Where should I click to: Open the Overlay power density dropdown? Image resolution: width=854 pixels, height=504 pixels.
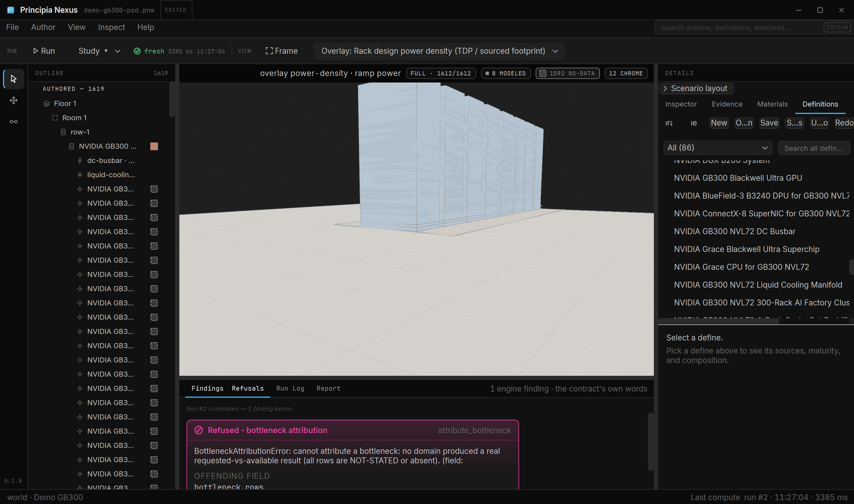[x=439, y=51]
